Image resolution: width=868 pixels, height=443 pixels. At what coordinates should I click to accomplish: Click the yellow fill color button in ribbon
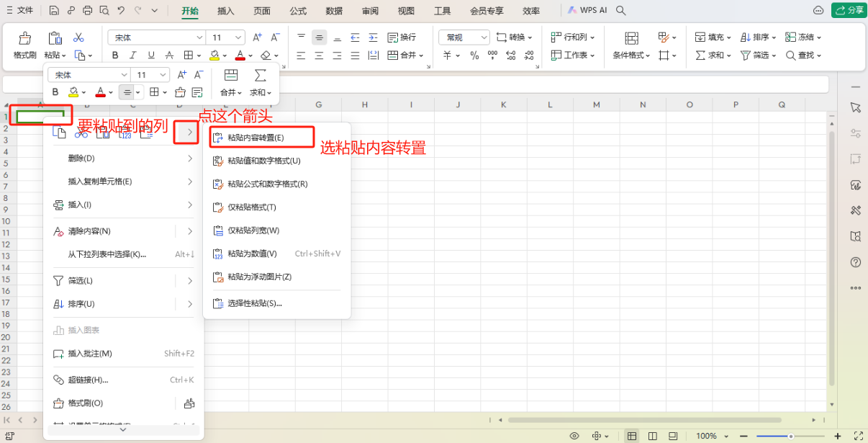pyautogui.click(x=214, y=55)
